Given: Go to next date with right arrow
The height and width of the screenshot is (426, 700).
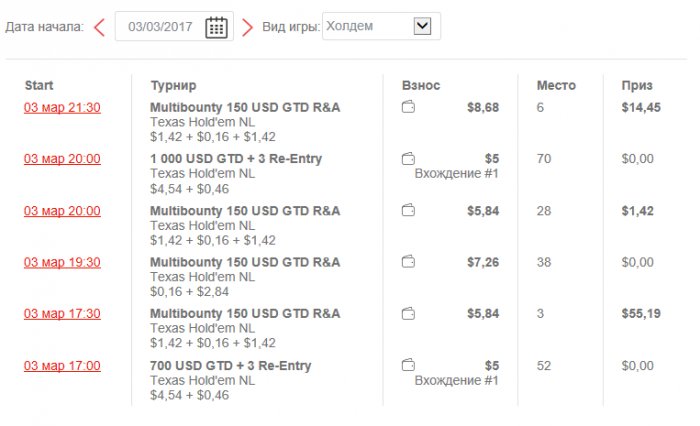Looking at the screenshot, I should [x=248, y=27].
